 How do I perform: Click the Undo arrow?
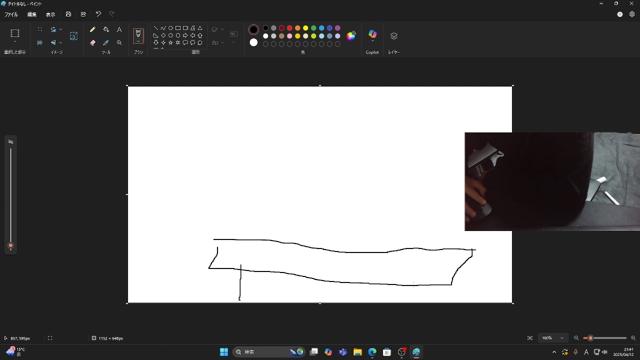click(98, 14)
